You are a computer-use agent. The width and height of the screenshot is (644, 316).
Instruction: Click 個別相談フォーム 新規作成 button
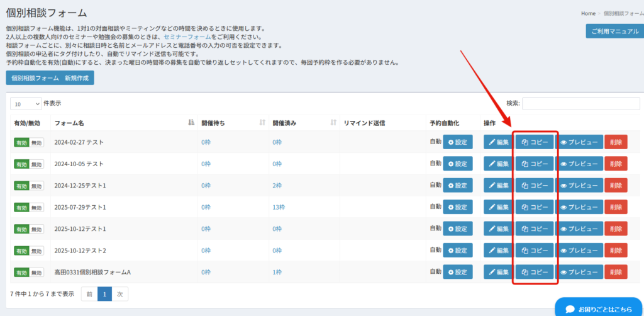pyautogui.click(x=50, y=78)
